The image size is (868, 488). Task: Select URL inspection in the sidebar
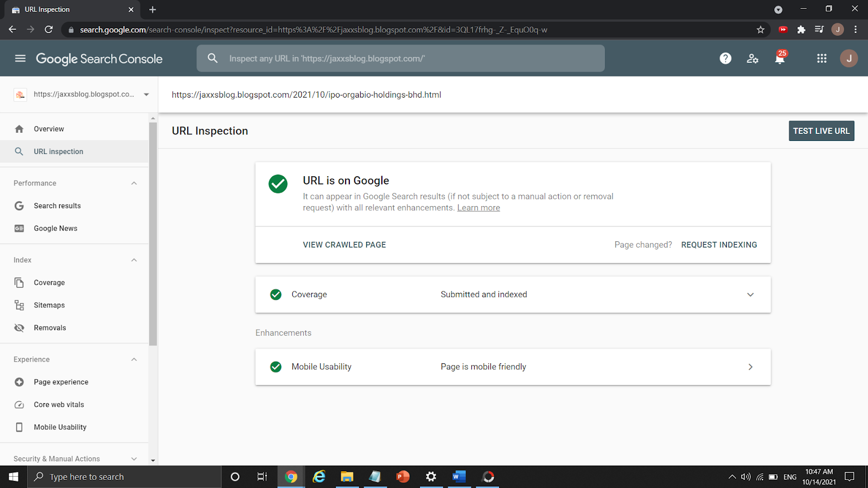tap(74, 152)
